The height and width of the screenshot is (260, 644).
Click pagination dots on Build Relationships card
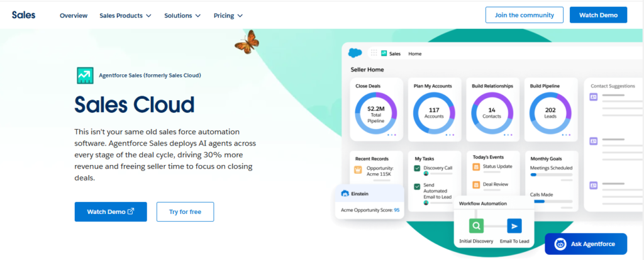pyautogui.click(x=508, y=135)
